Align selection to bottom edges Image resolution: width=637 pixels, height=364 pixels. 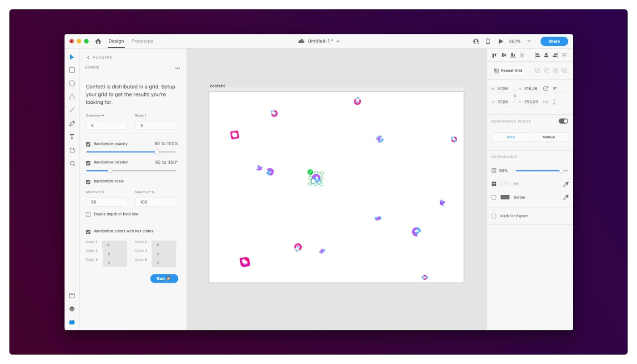[513, 55]
